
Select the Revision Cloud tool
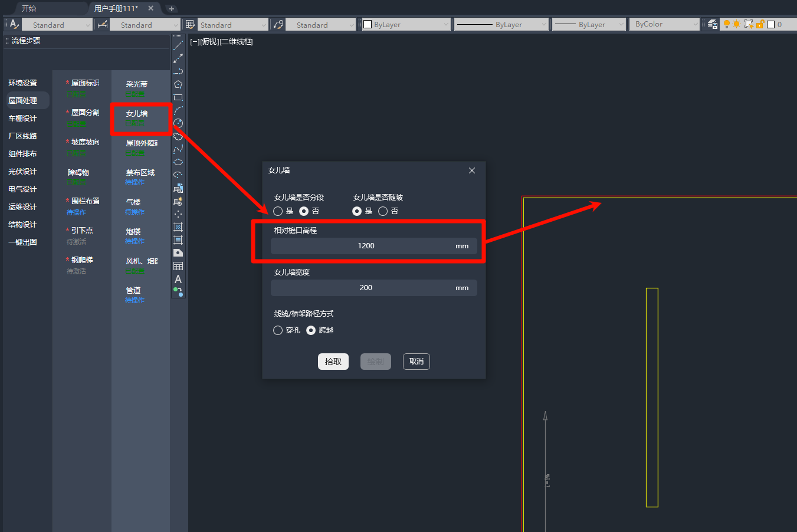click(178, 136)
